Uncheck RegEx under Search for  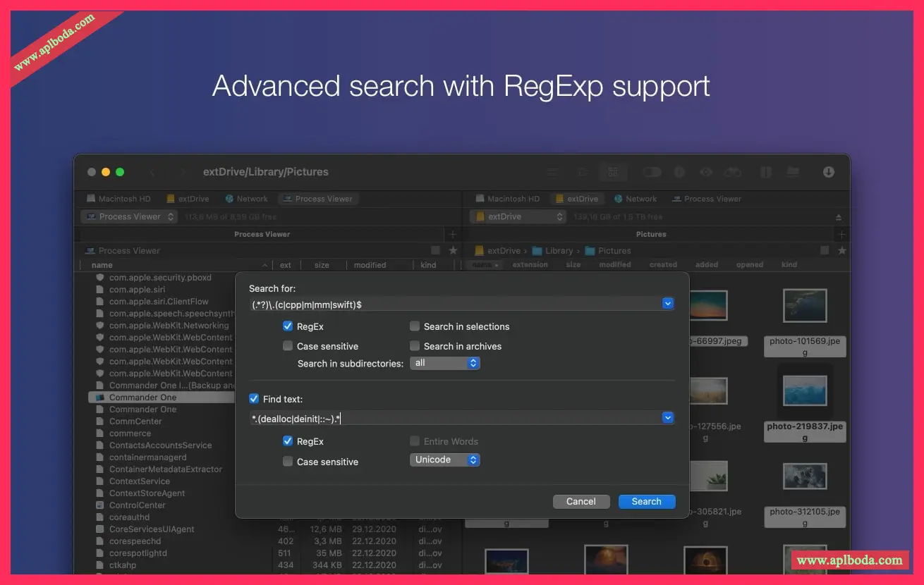[288, 326]
